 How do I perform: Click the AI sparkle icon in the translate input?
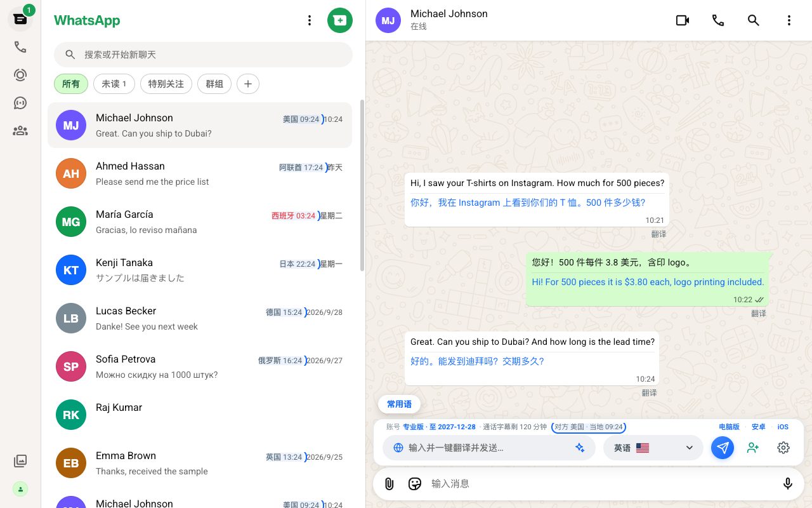click(x=580, y=448)
